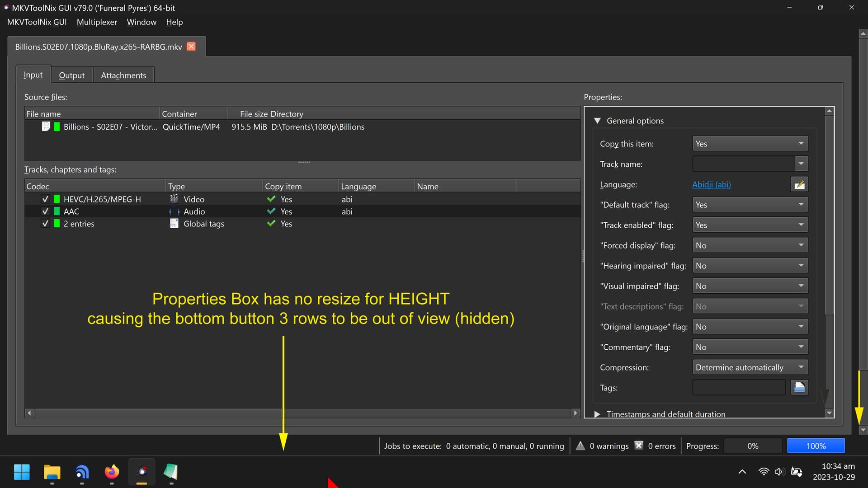Open the Forced display flag dropdown

750,245
